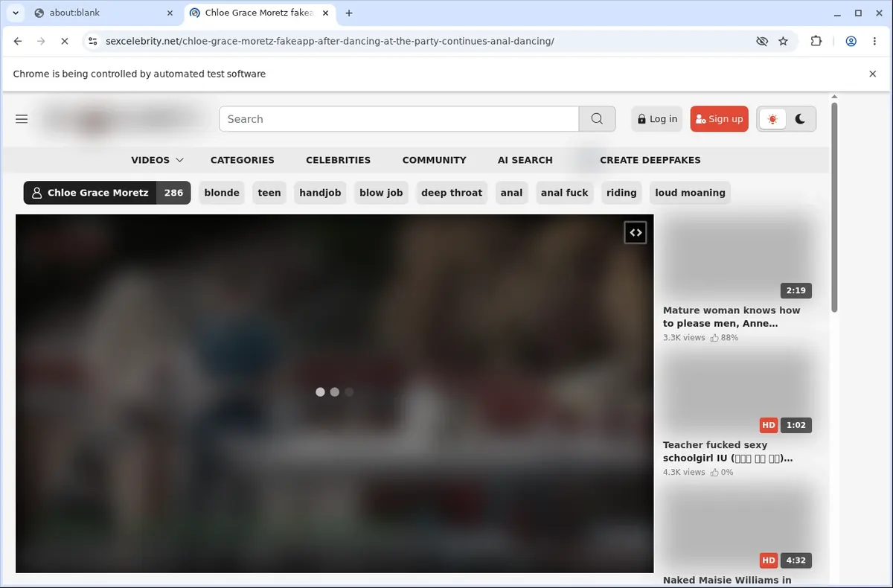
Task: Switch to dark theme moon icon
Action: point(800,119)
